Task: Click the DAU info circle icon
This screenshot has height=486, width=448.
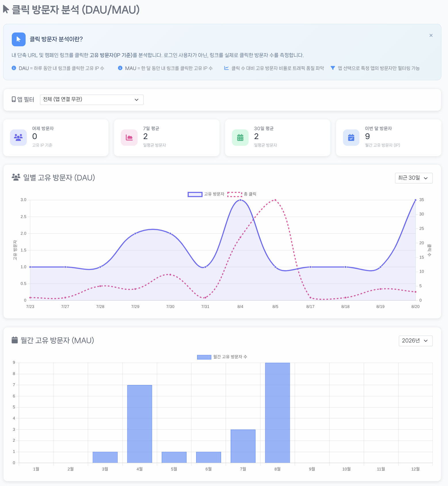Action: 14,68
